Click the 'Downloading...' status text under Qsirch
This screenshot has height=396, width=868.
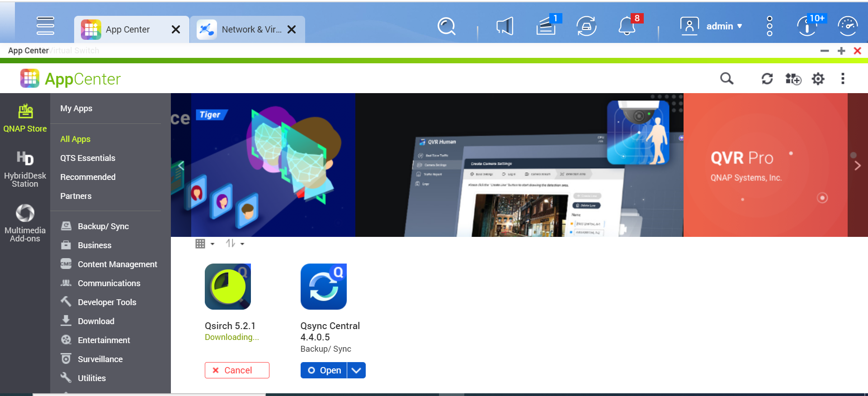[x=232, y=337]
